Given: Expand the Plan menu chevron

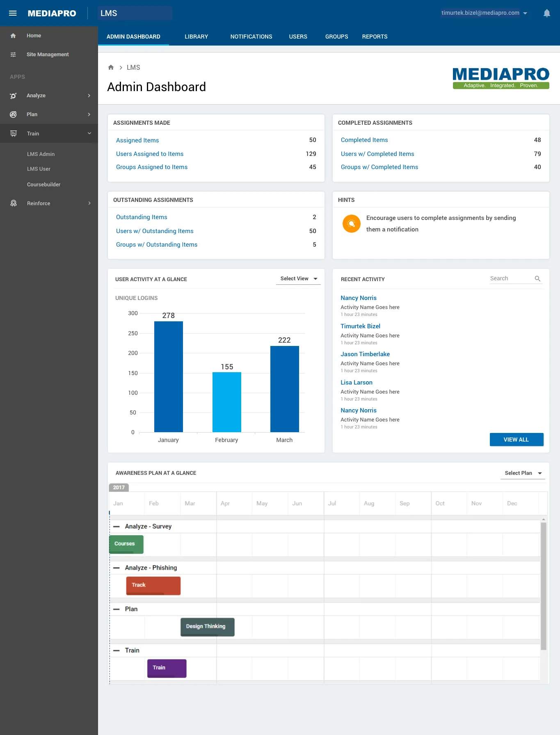Looking at the screenshot, I should tap(89, 114).
